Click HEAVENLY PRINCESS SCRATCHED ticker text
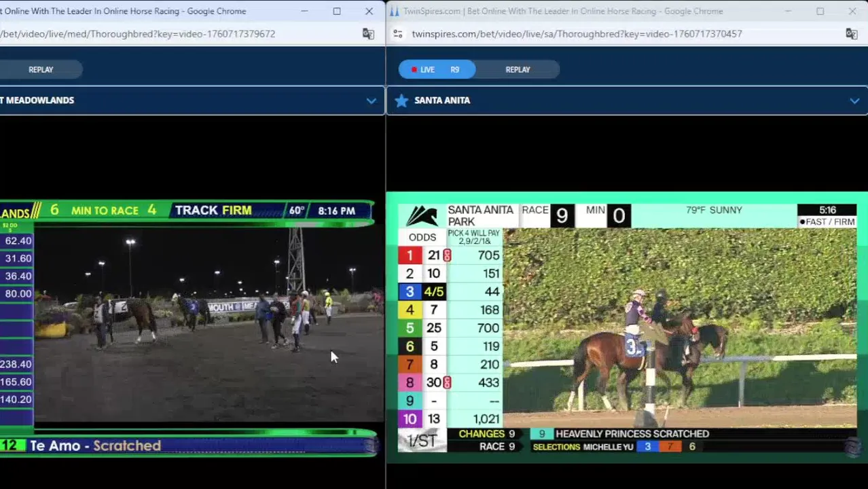The width and height of the screenshot is (868, 489). pyautogui.click(x=632, y=434)
